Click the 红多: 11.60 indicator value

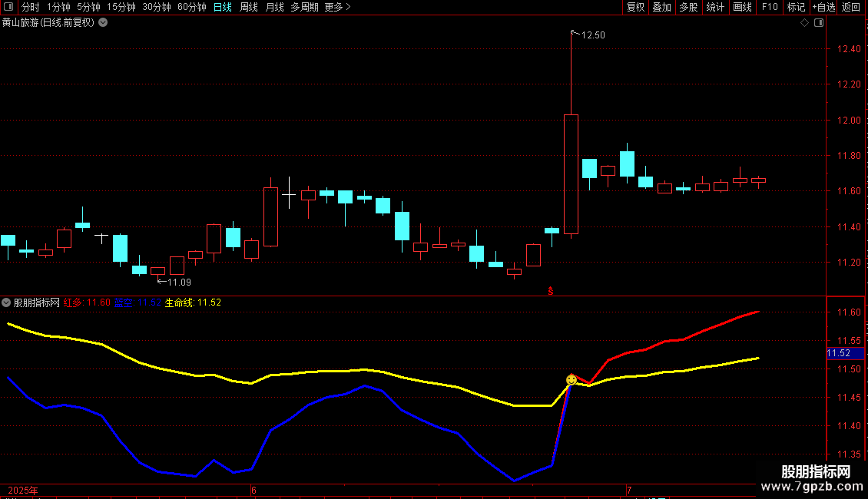click(x=87, y=302)
